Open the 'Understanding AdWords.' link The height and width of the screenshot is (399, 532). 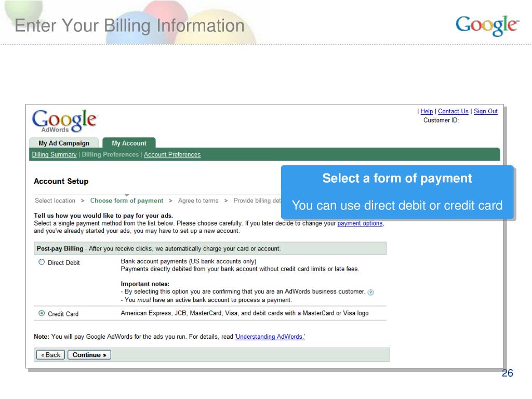point(270,337)
